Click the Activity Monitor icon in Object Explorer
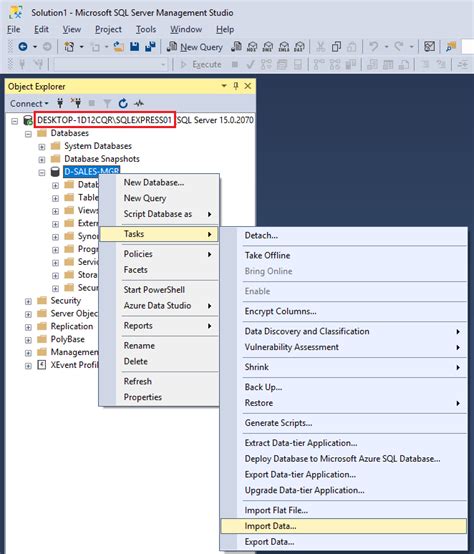The width and height of the screenshot is (474, 554). (138, 103)
